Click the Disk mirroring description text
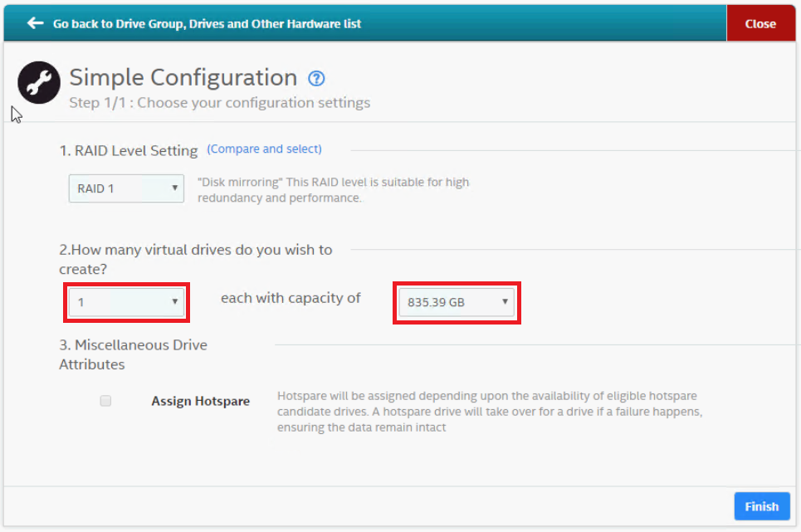This screenshot has height=532, width=801. (x=333, y=190)
